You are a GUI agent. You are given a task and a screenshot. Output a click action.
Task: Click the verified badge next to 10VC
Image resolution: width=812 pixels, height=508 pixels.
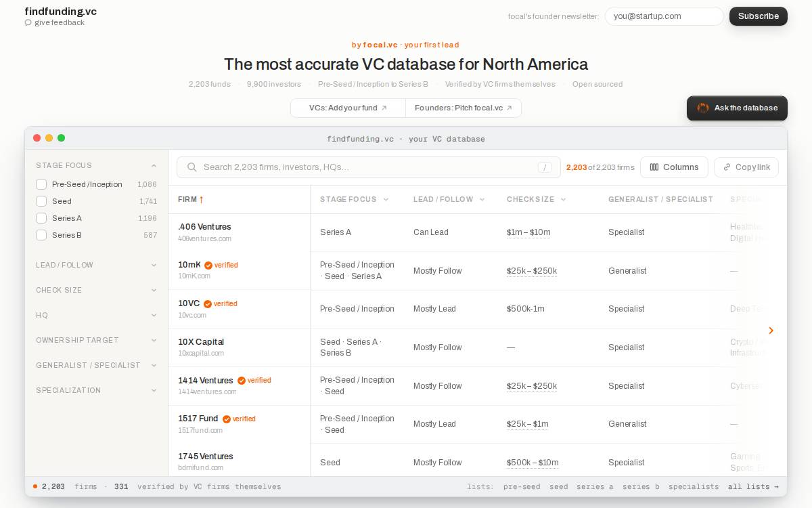pyautogui.click(x=221, y=303)
